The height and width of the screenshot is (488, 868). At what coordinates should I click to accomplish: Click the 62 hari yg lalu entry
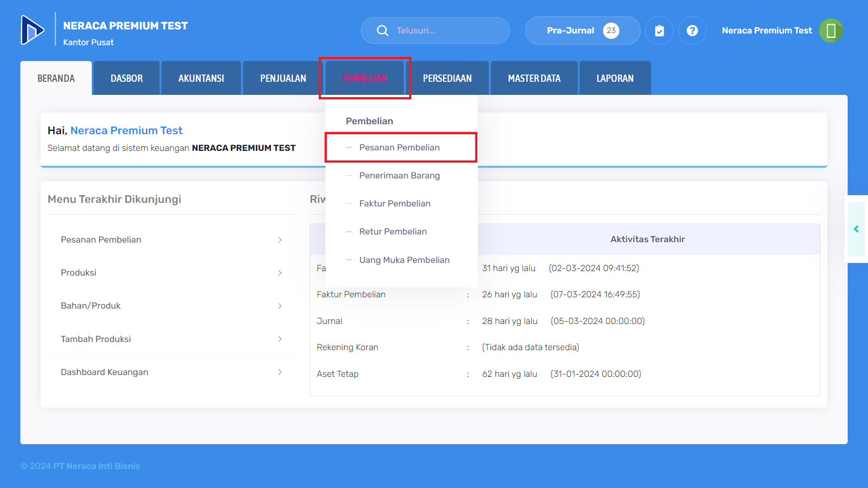[x=509, y=374]
